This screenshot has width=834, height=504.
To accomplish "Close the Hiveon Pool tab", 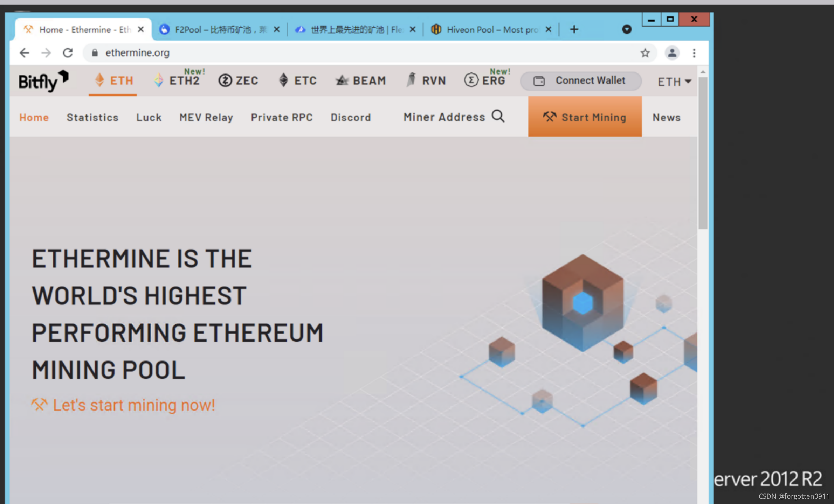I will [548, 29].
